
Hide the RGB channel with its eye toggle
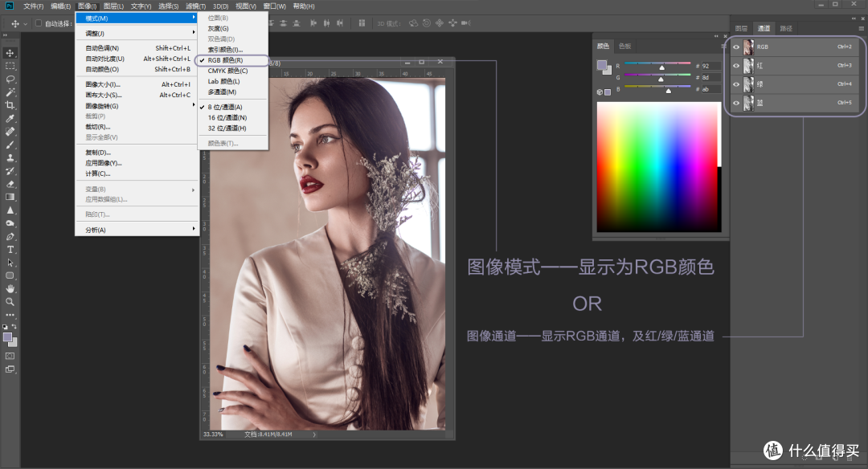pos(736,47)
